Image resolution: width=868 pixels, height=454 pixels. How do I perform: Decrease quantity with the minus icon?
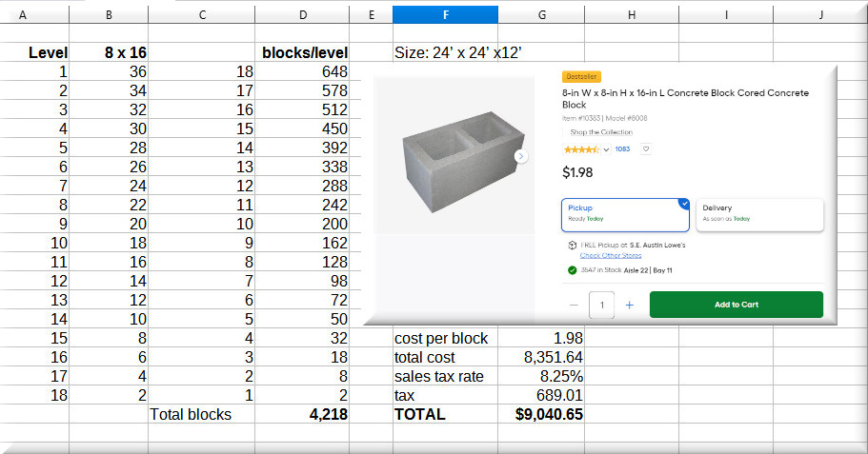pyautogui.click(x=574, y=305)
